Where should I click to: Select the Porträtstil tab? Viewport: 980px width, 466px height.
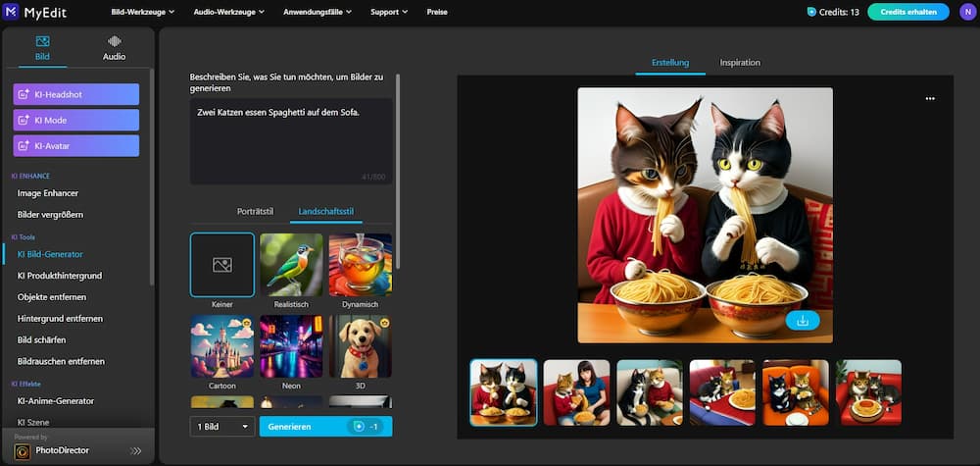pos(255,212)
